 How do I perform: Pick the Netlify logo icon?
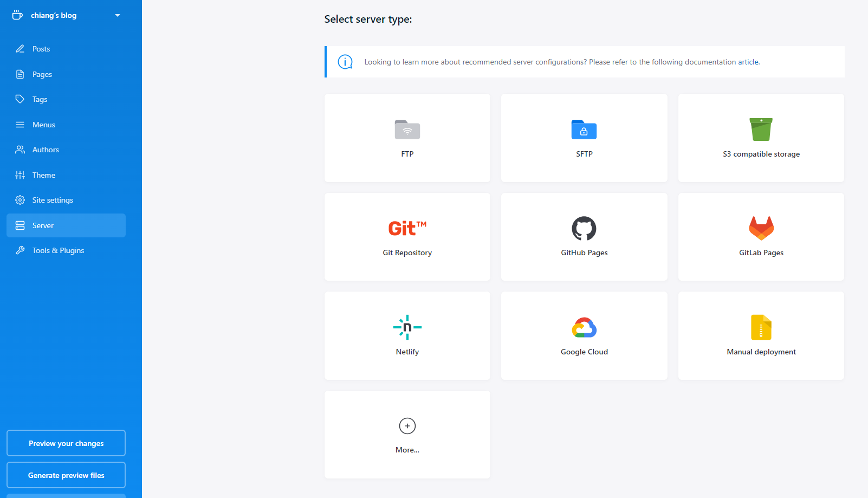(407, 327)
